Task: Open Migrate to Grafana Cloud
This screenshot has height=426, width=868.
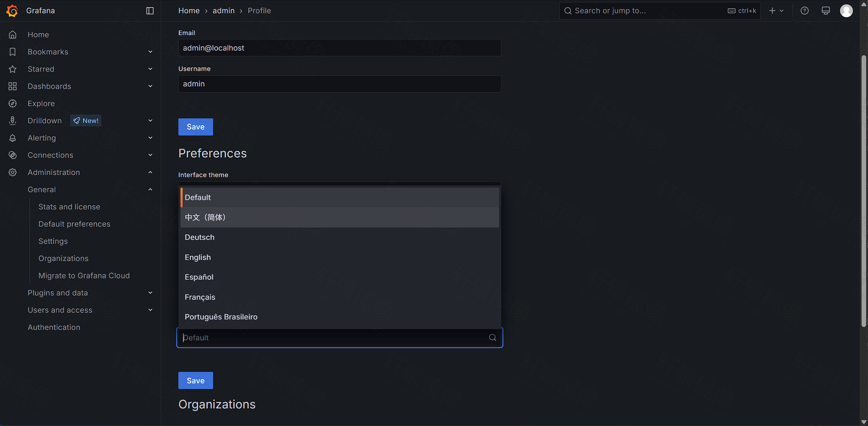Action: point(84,276)
